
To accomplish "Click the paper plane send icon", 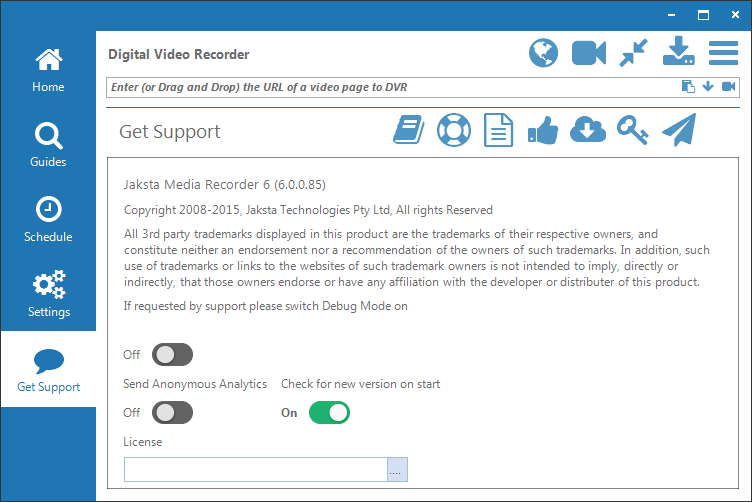I will point(679,130).
